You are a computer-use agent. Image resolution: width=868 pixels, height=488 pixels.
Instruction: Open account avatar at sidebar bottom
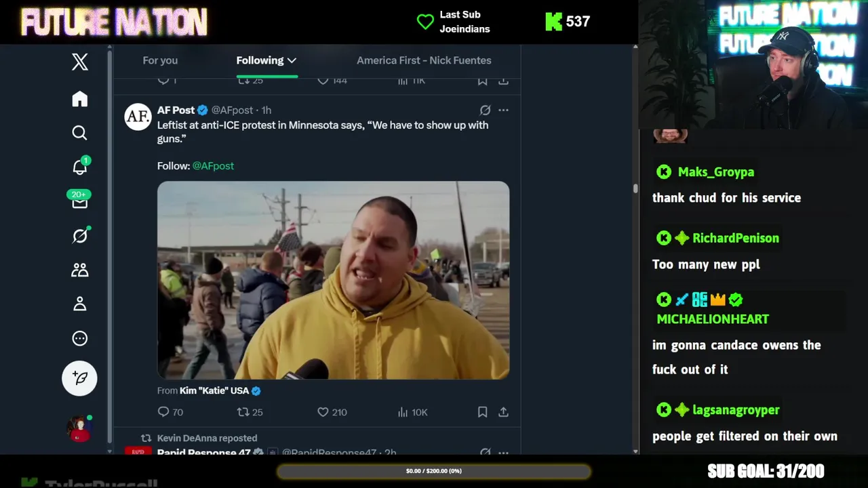(x=79, y=428)
